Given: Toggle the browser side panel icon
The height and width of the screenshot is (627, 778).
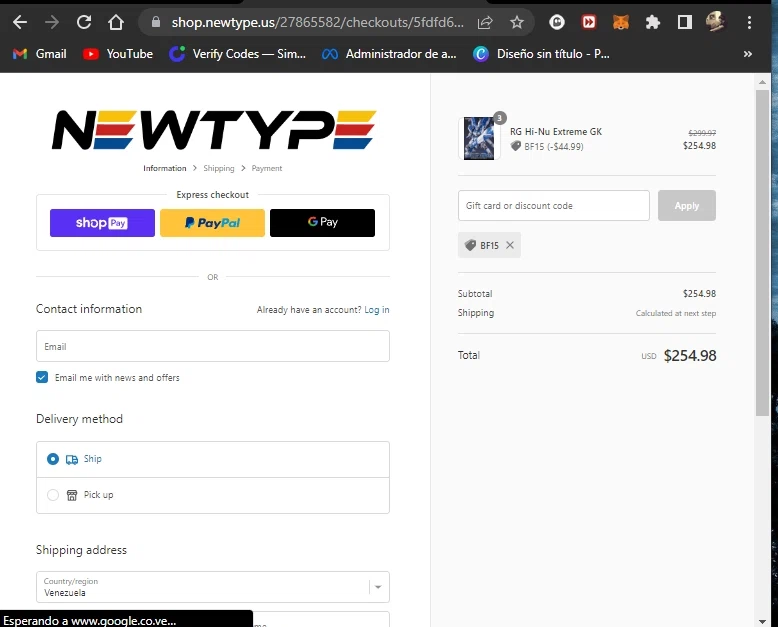Looking at the screenshot, I should (685, 22).
